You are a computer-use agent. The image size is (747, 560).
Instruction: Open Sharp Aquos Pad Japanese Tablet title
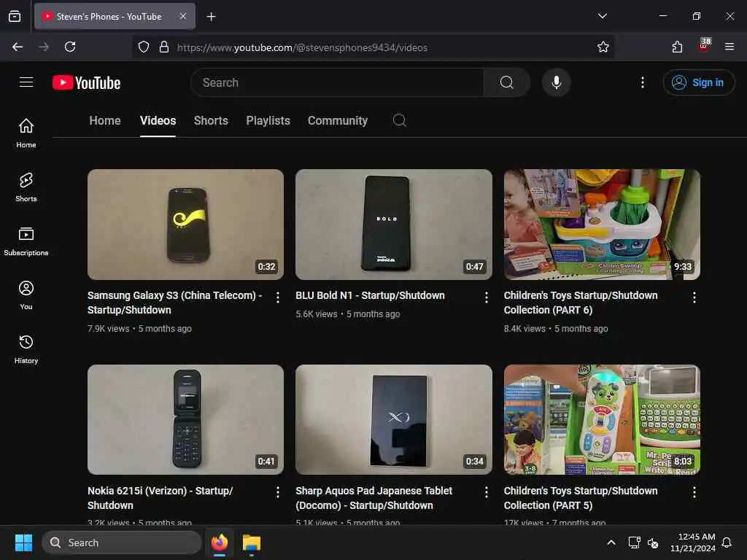tap(374, 497)
